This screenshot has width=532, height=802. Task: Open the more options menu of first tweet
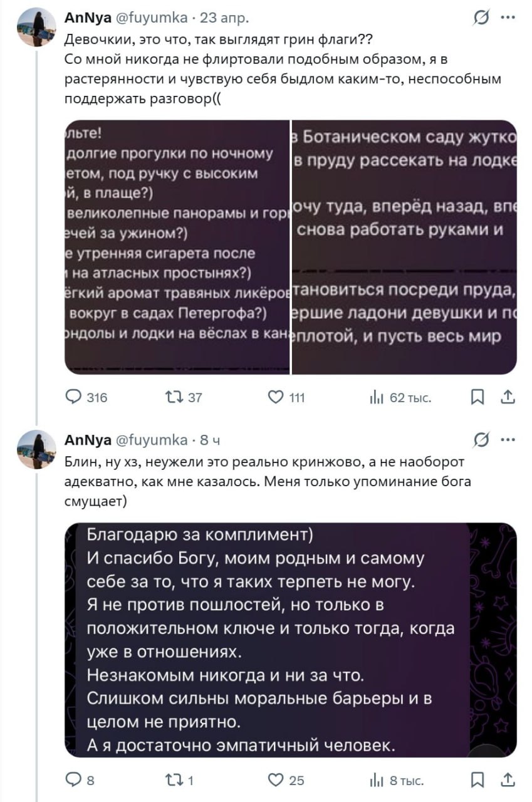click(508, 18)
